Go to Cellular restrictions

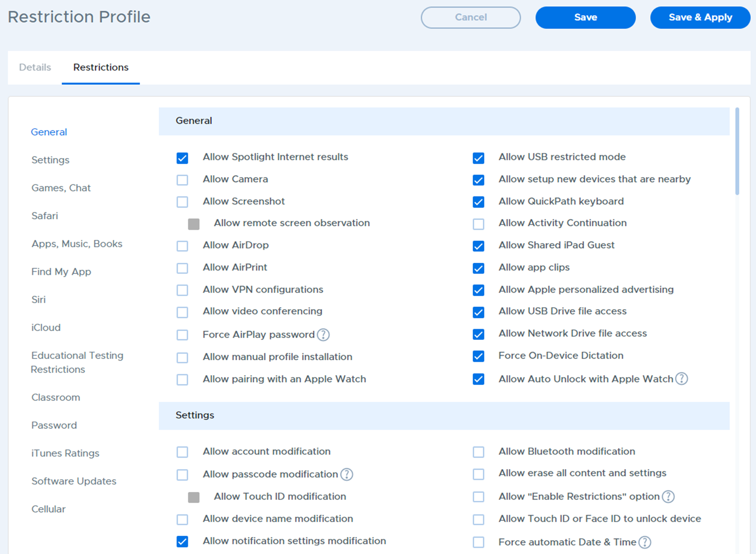pyautogui.click(x=48, y=509)
